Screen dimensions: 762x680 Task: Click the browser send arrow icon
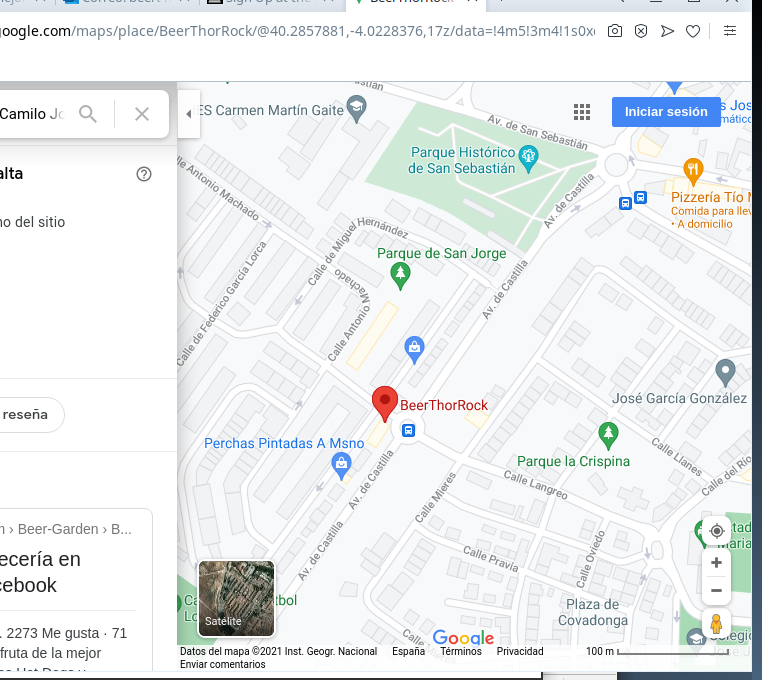pos(667,31)
